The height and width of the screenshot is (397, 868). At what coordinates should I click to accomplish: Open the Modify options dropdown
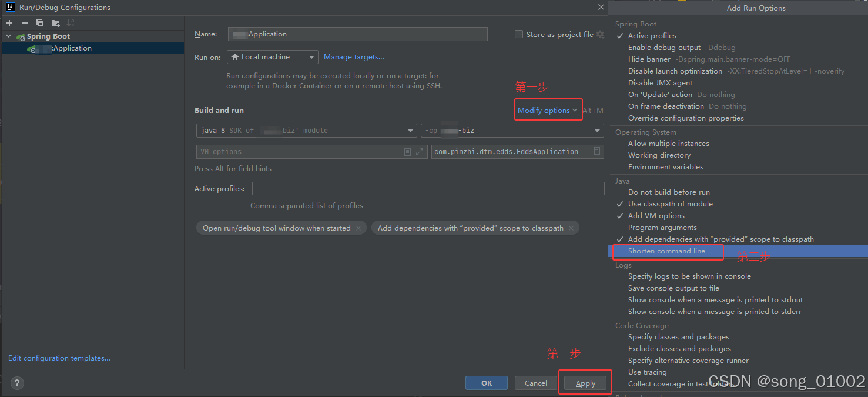tap(545, 110)
